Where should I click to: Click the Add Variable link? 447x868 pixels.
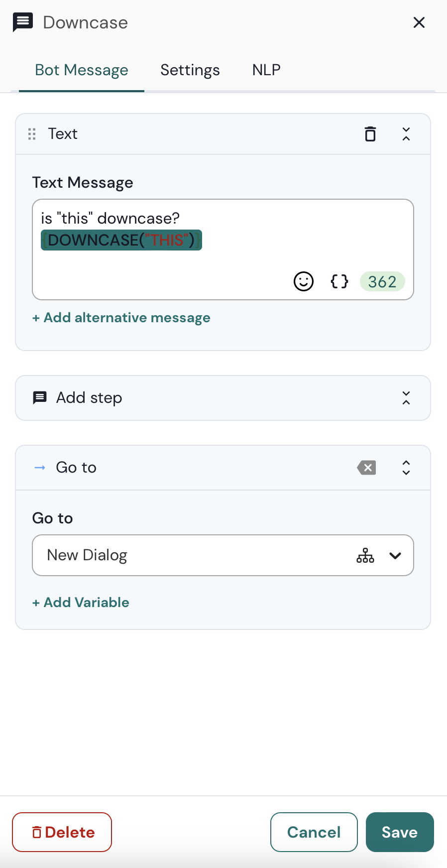coord(81,603)
